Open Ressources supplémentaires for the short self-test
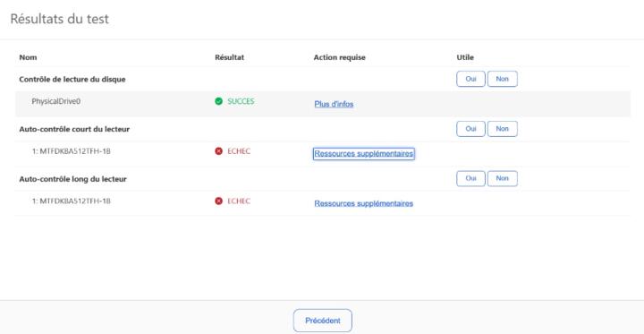This screenshot has height=334, width=644. [363, 154]
